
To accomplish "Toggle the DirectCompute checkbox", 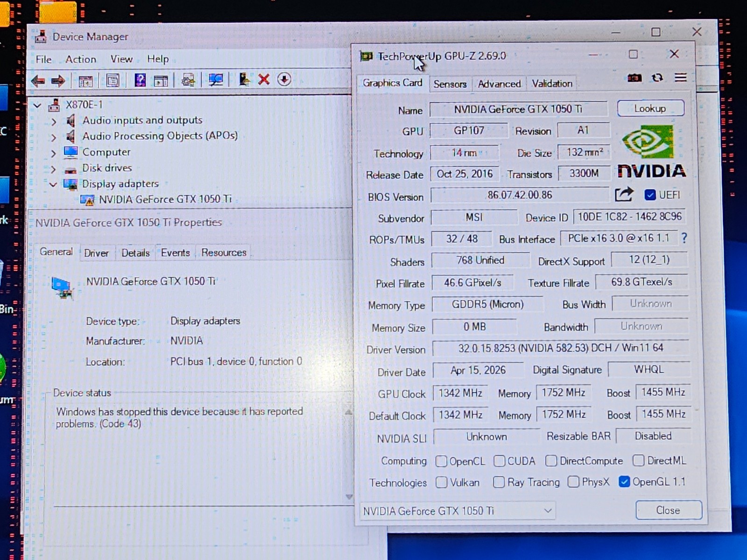I will coord(551,461).
